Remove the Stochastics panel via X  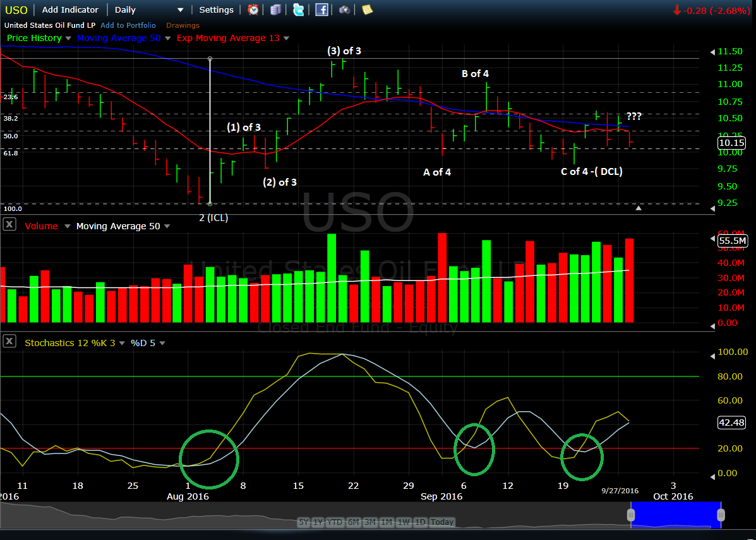(x=9, y=342)
